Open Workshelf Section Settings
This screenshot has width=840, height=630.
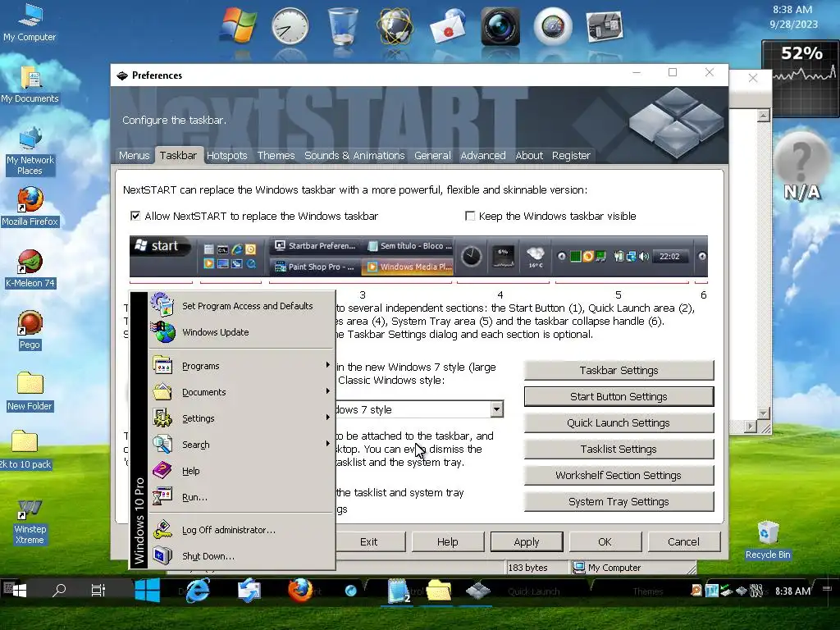(619, 475)
